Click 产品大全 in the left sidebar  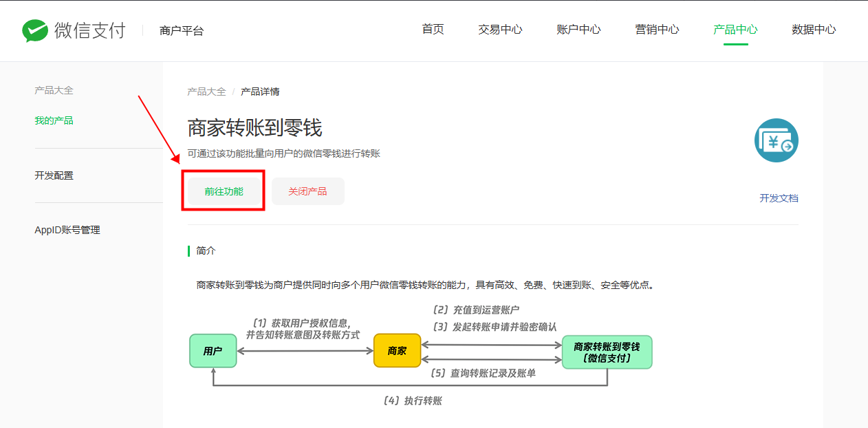click(54, 90)
